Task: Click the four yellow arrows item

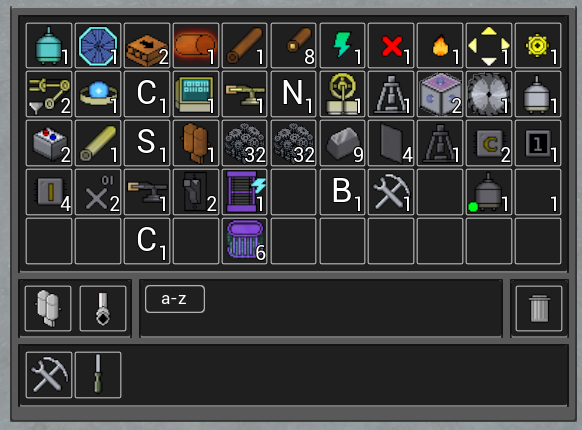Action: [489, 45]
